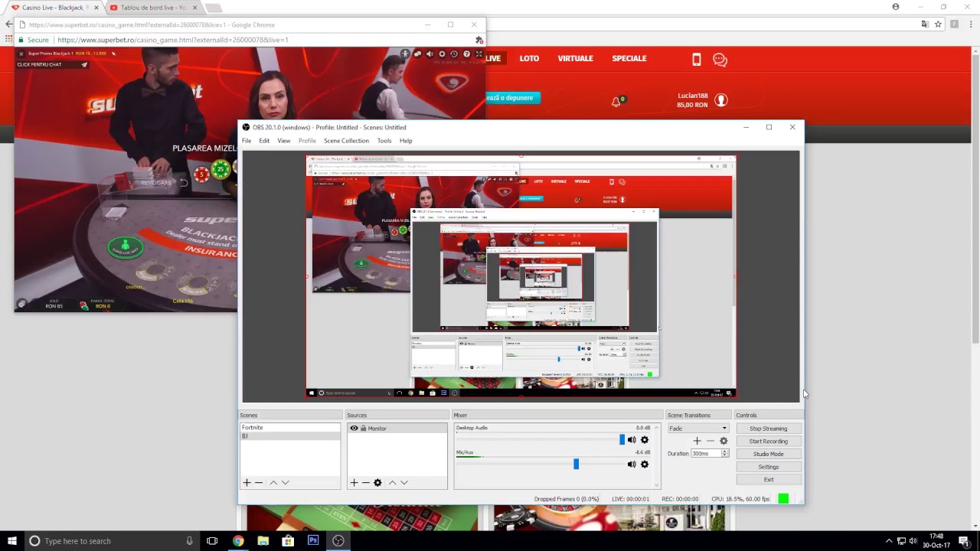Open the Fade transition dropdown
The width and height of the screenshot is (980, 551).
pyautogui.click(x=698, y=429)
